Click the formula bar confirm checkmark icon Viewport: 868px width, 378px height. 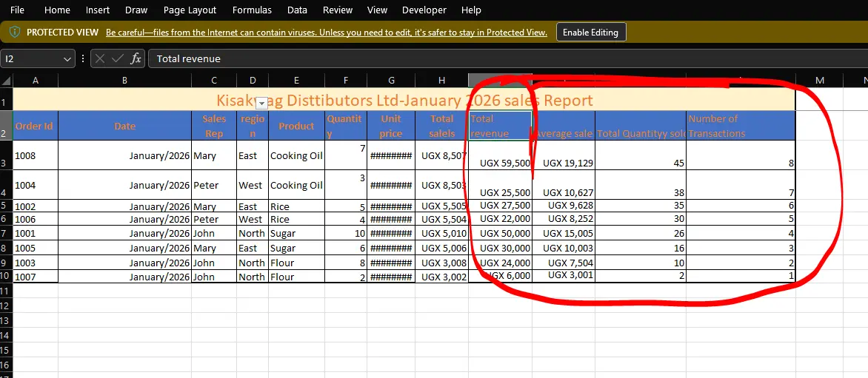coord(117,58)
